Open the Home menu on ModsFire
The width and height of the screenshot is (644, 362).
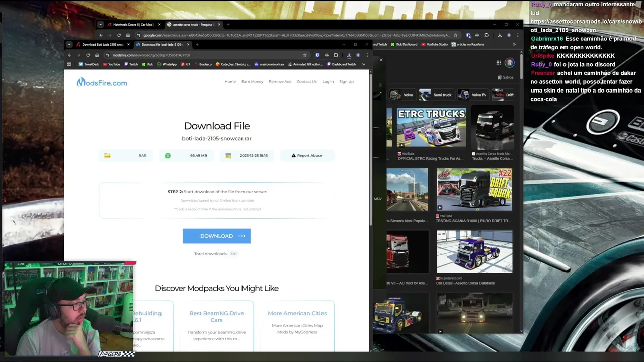(230, 81)
